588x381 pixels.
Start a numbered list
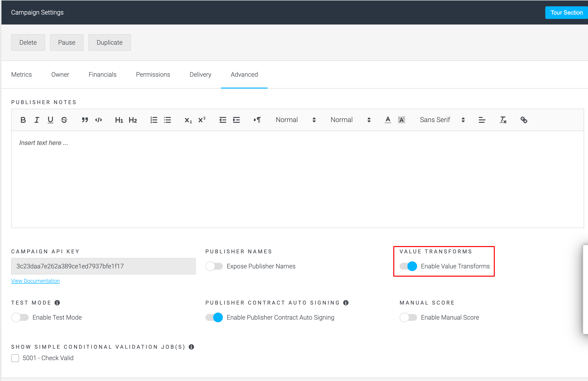coord(154,120)
